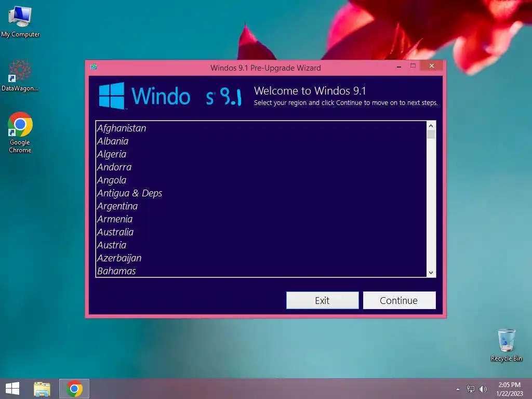Open the taskbar clock and date
The width and height of the screenshot is (532, 399).
[509, 389]
